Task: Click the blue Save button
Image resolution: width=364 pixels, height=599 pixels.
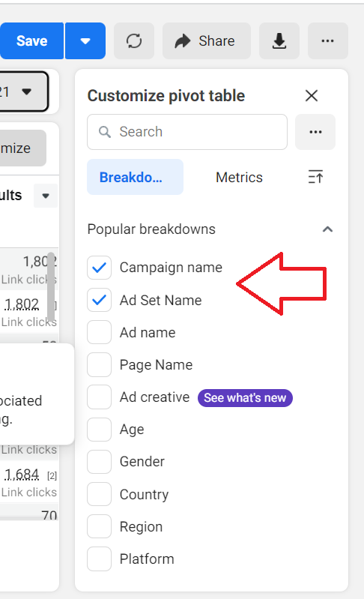Action: click(31, 41)
